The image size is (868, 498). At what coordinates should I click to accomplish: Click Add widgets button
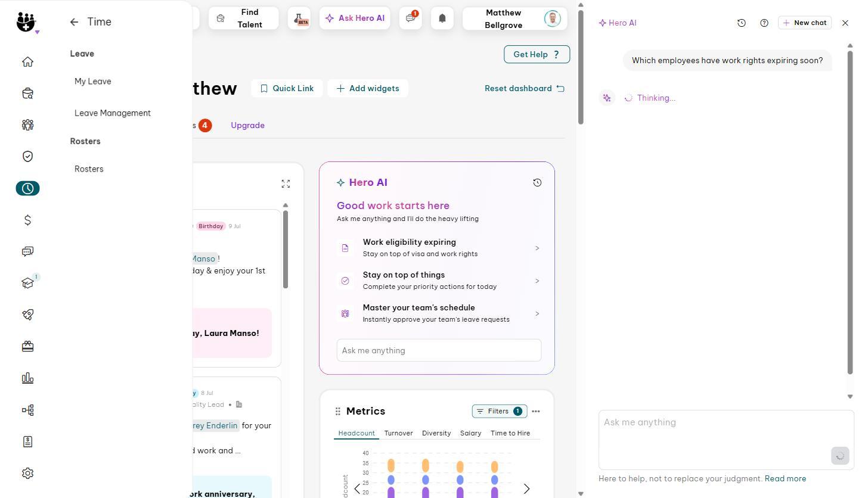click(x=368, y=88)
